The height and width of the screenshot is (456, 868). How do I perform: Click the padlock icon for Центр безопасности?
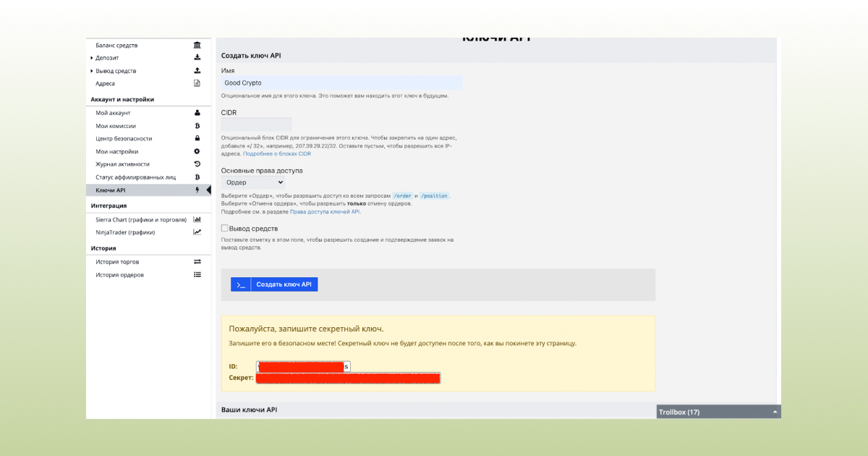[x=197, y=138]
